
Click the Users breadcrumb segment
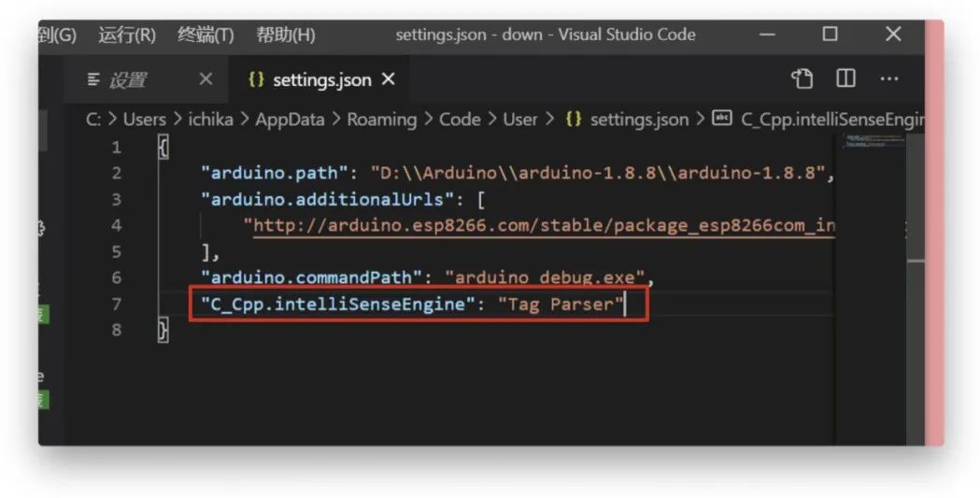coord(145,120)
